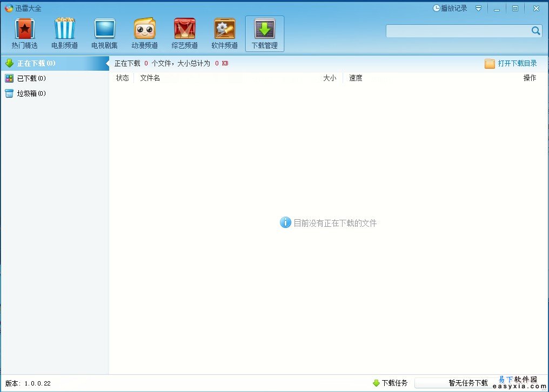549x392 pixels.
Task: Click the 迅雷大全 title bar logo
Action: pos(9,8)
